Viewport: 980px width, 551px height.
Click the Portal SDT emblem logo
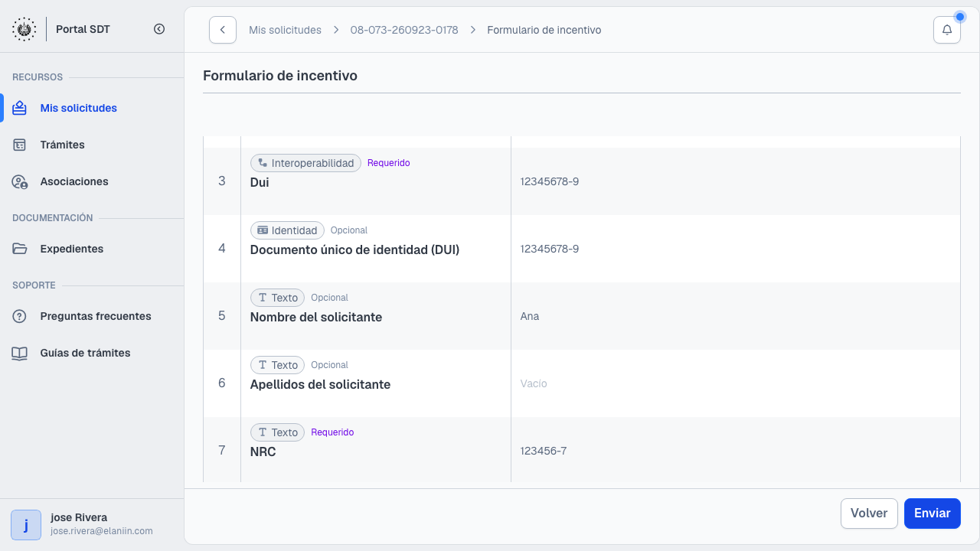click(24, 29)
